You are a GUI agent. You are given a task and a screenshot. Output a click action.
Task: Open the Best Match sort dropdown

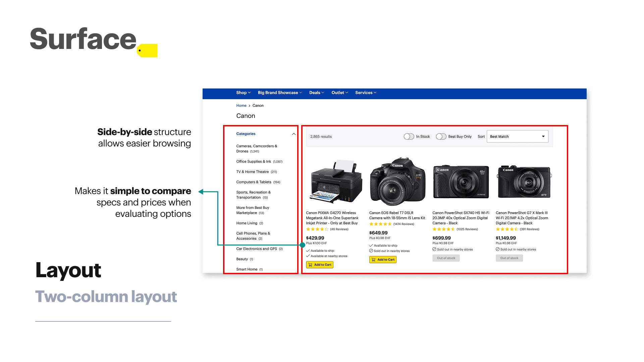[x=517, y=136]
